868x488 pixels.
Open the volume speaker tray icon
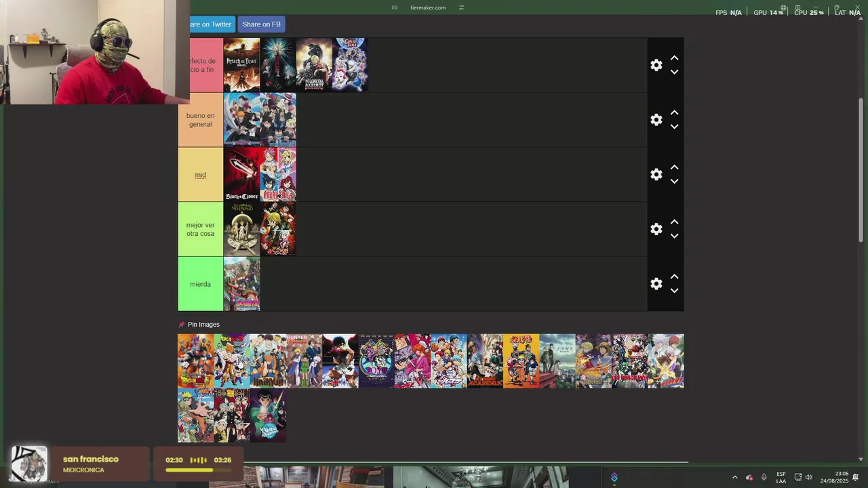tap(808, 477)
